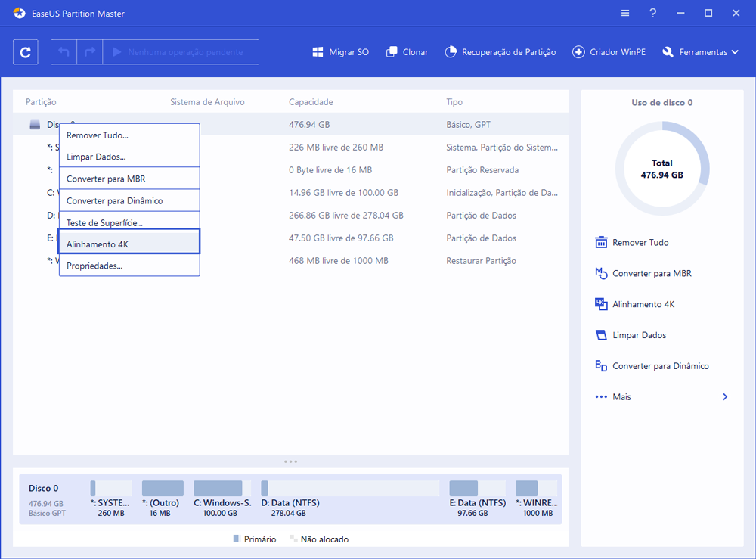Choose Propriedades... in context menu

(129, 266)
